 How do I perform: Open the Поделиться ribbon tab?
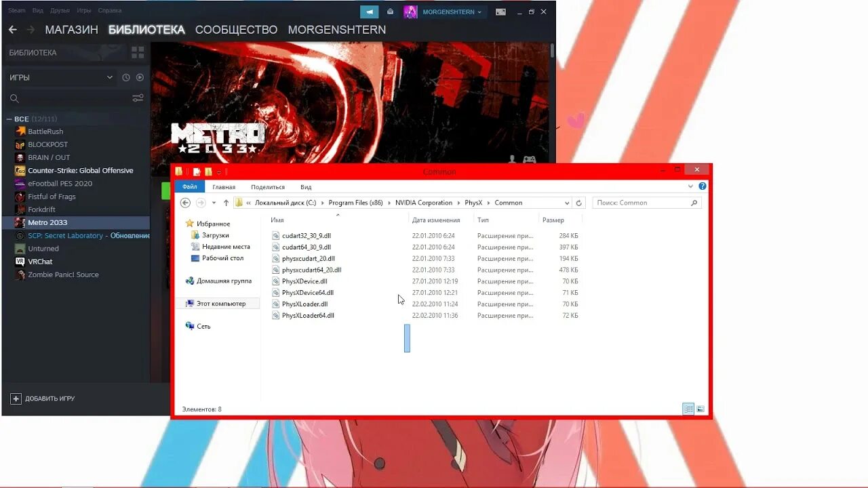(268, 187)
